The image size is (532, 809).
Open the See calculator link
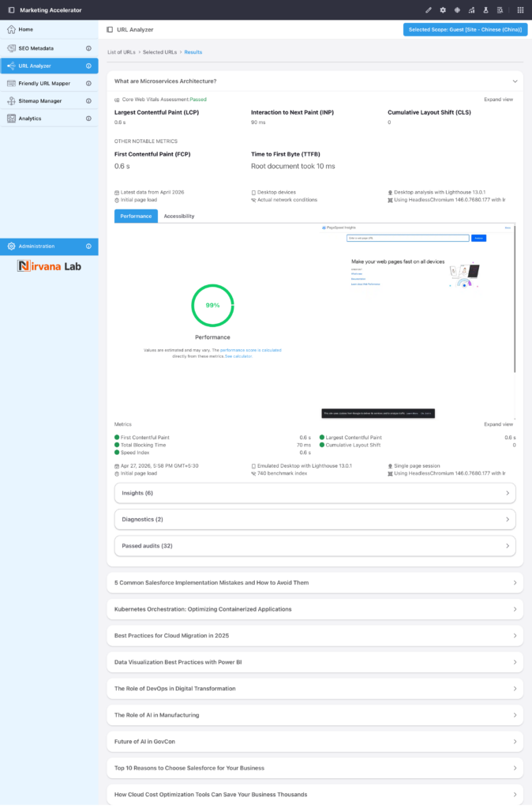click(x=238, y=356)
